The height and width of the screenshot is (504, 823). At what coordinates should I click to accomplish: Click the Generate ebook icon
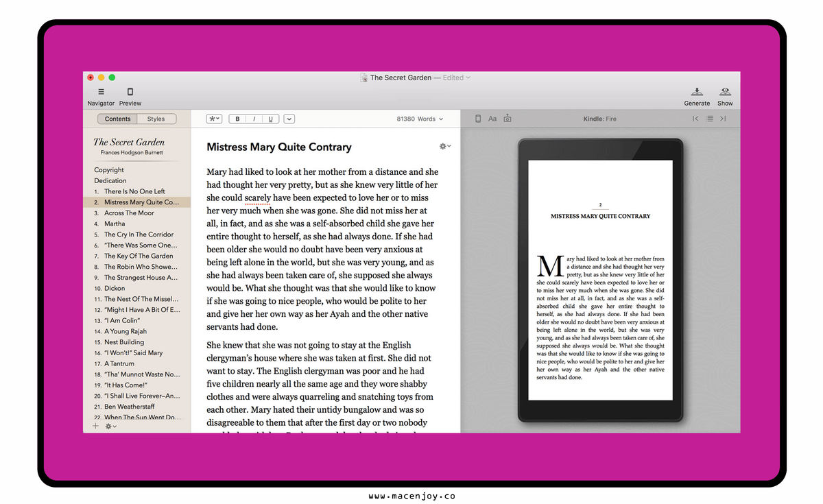point(697,92)
